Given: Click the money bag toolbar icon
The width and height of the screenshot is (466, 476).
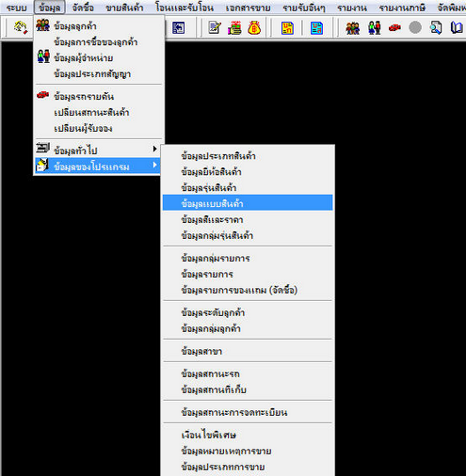Looking at the screenshot, I should tap(254, 27).
